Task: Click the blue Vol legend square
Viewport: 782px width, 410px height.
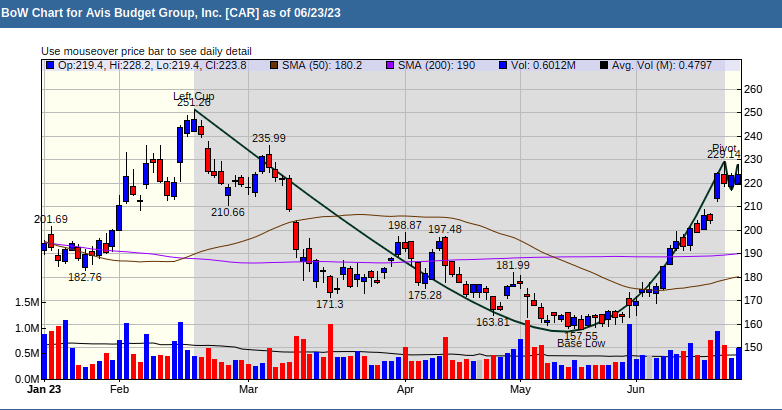Action: pyautogui.click(x=503, y=65)
